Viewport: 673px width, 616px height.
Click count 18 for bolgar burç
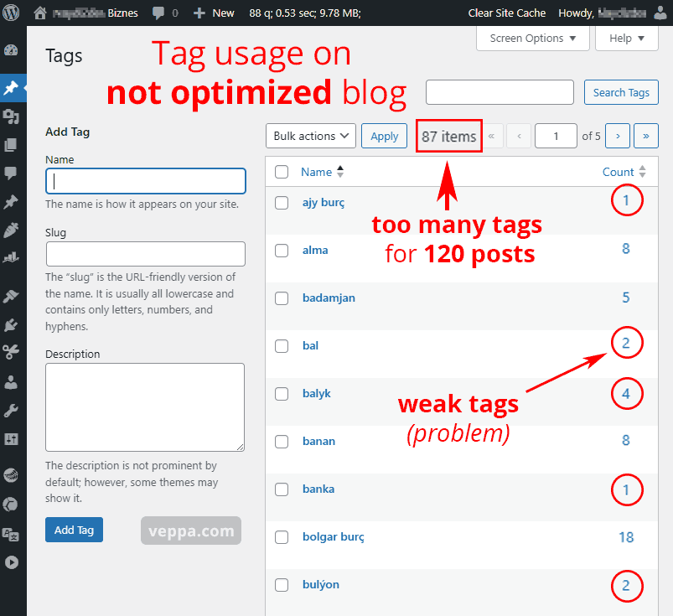point(626,537)
